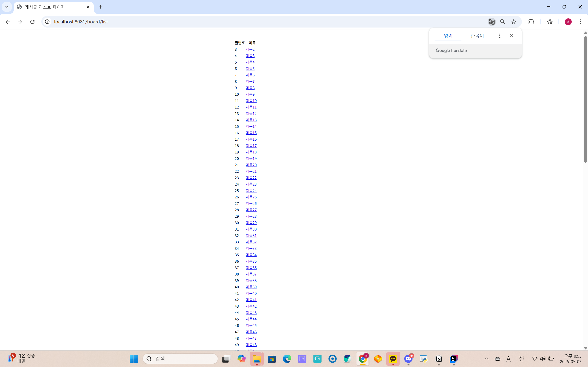The image size is (588, 367).
Task: Toggle the 한 Korean IME indicator
Action: 521,359
